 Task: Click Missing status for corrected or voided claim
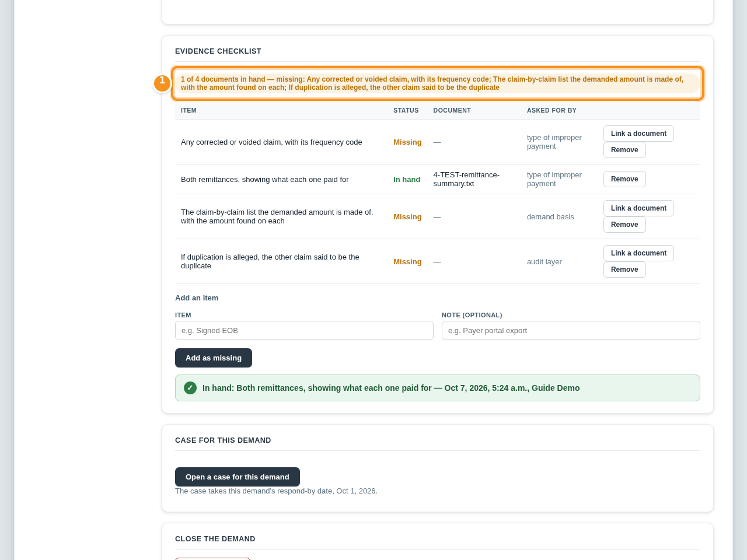pyautogui.click(x=407, y=142)
